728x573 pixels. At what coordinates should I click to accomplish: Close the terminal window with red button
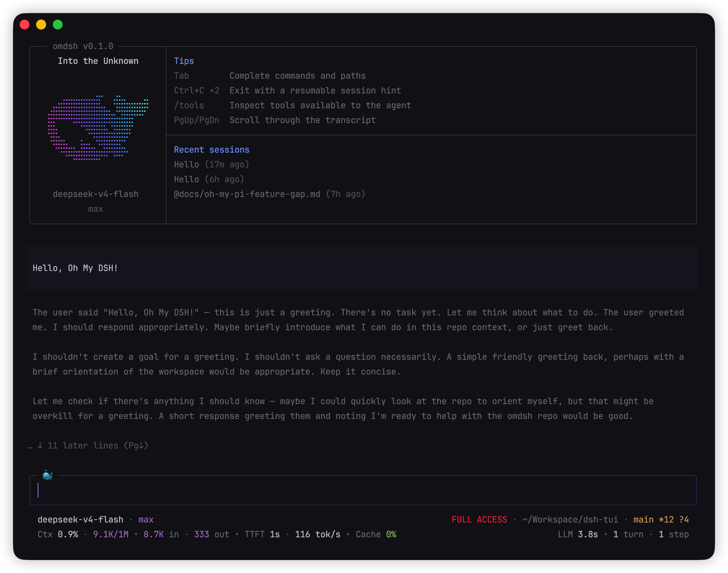tap(25, 25)
